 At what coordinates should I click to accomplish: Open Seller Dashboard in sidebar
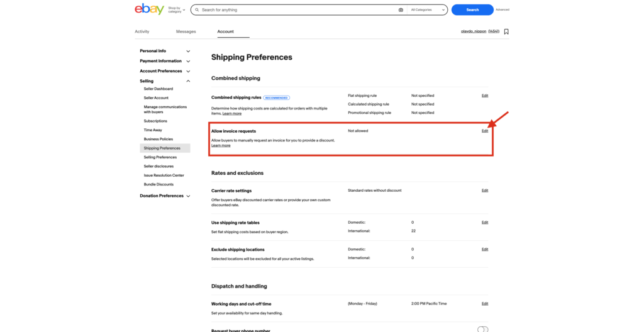[x=158, y=89]
